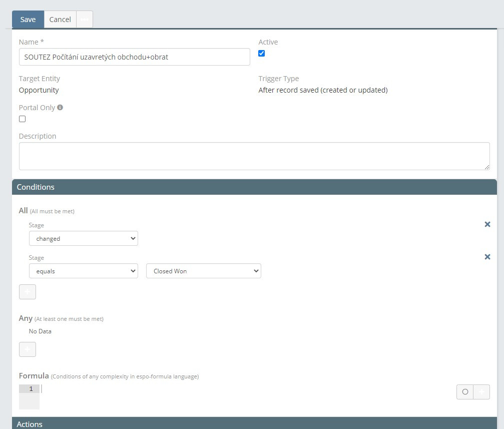The height and width of the screenshot is (429, 504).
Task: Click into the Name text field
Action: click(134, 57)
